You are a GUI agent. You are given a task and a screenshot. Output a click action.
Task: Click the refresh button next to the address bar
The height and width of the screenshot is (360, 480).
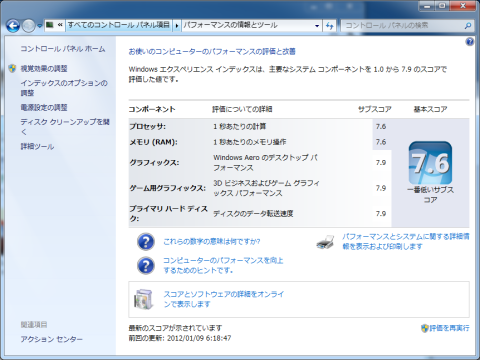pyautogui.click(x=330, y=25)
